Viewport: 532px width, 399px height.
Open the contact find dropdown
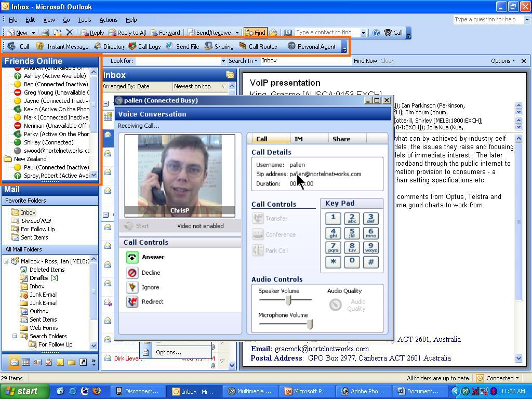pos(363,33)
